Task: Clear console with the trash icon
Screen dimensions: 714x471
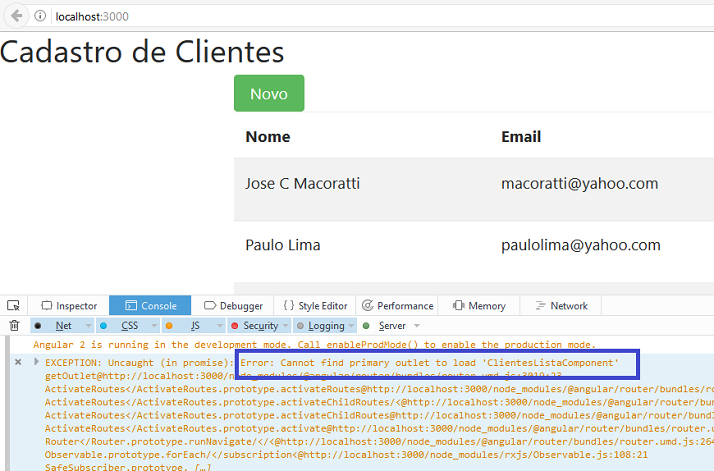Action: click(14, 325)
